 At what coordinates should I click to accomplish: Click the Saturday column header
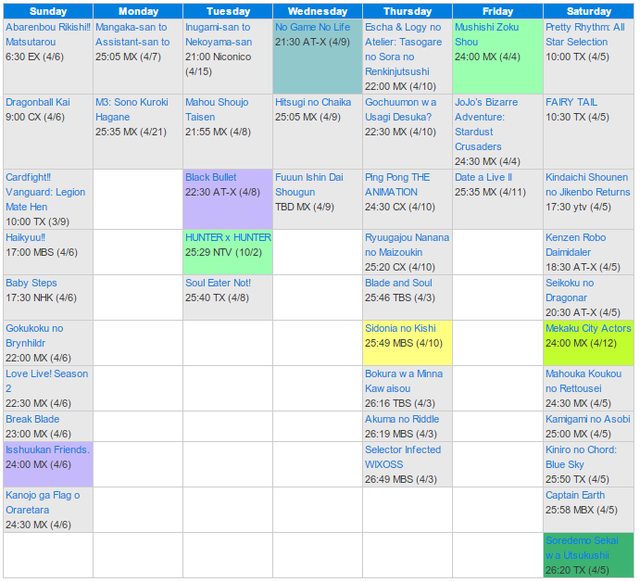coord(589,11)
